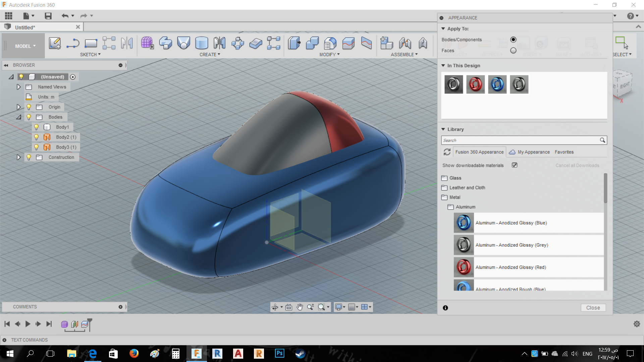Collapse the Bodies tree node
The height and width of the screenshot is (362, 644).
[x=18, y=117]
